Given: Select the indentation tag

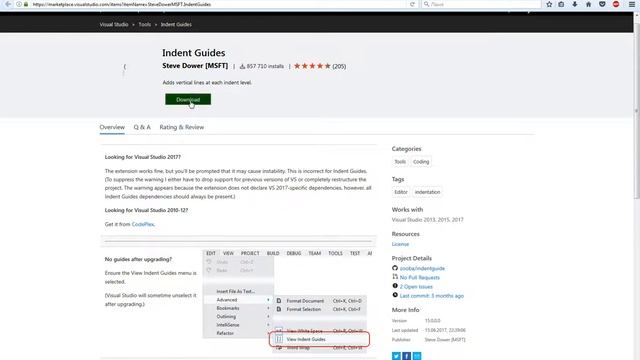Looking at the screenshot, I should tap(427, 192).
